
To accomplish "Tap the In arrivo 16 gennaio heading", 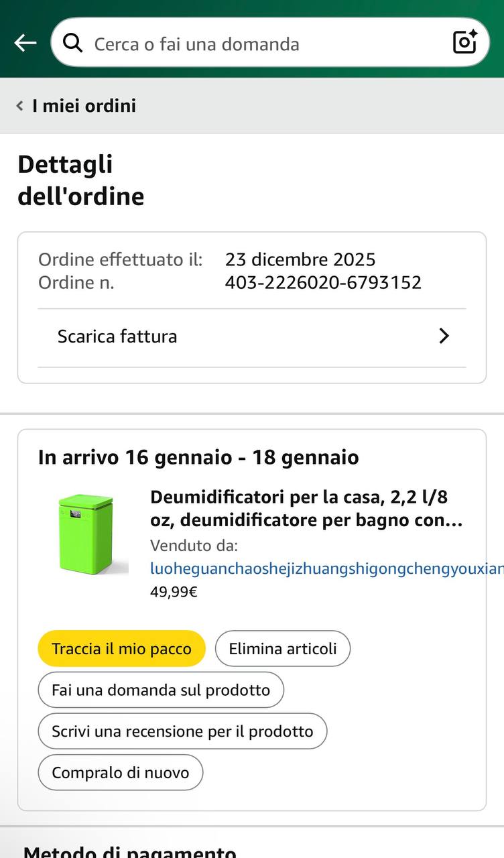I will click(198, 458).
